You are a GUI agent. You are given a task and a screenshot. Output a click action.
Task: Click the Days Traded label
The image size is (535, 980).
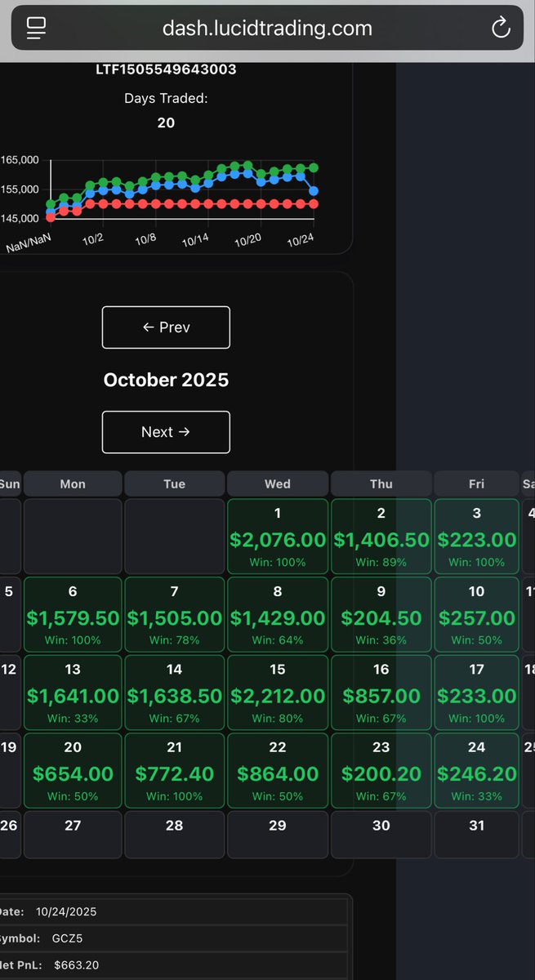tap(166, 98)
